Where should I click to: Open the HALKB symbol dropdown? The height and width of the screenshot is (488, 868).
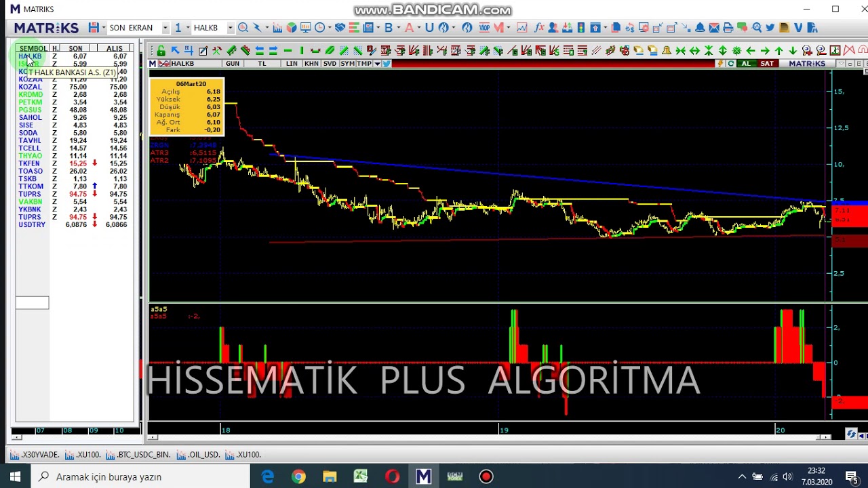click(x=231, y=28)
